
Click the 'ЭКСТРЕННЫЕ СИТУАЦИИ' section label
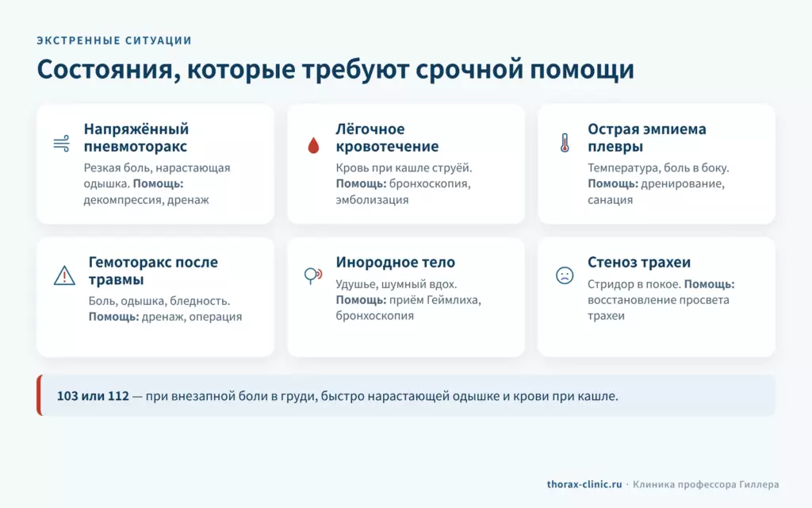click(x=114, y=40)
